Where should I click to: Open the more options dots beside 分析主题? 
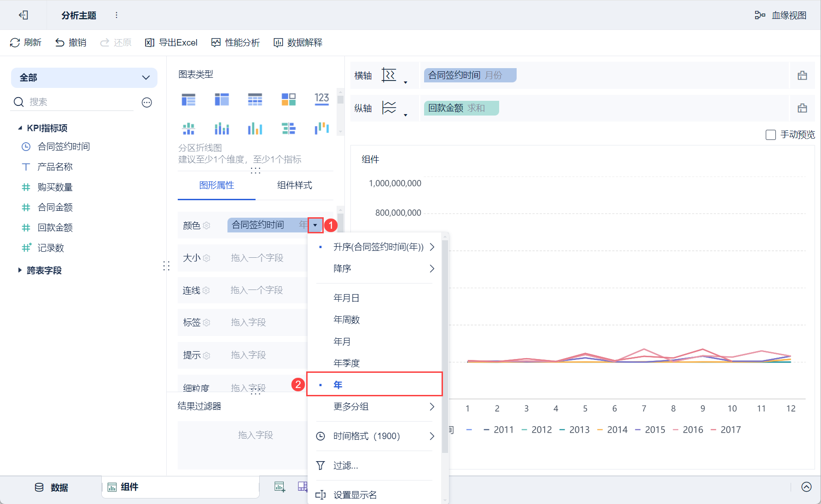click(x=116, y=15)
